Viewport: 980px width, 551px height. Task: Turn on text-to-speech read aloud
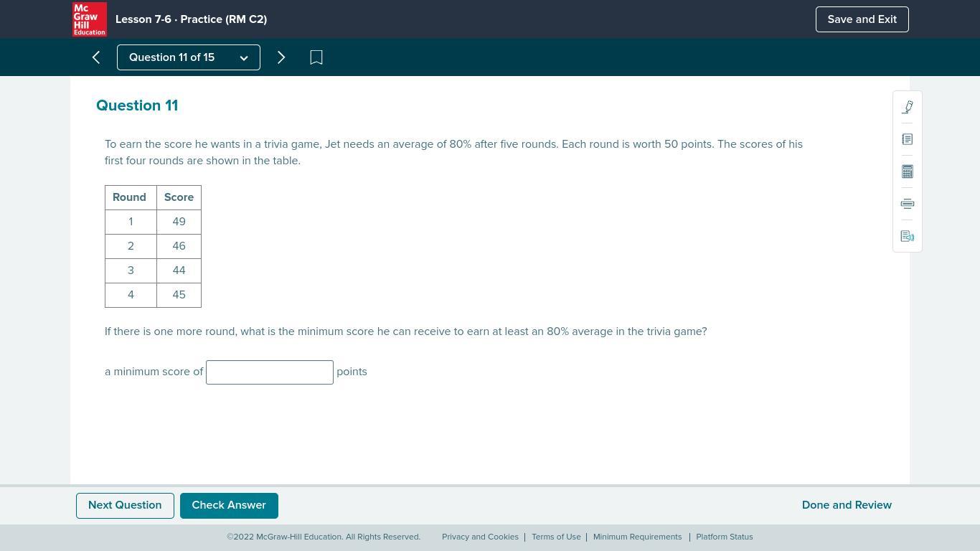click(907, 236)
